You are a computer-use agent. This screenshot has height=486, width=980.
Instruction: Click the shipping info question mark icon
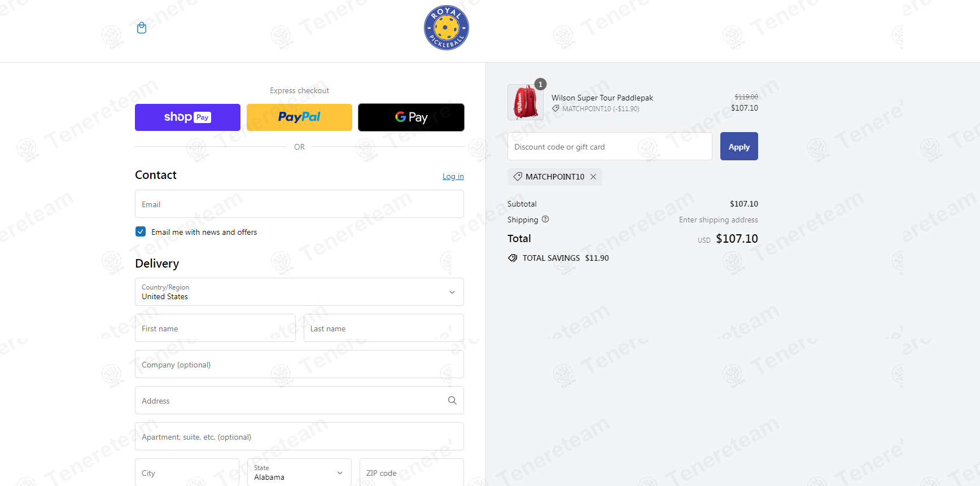tap(545, 220)
